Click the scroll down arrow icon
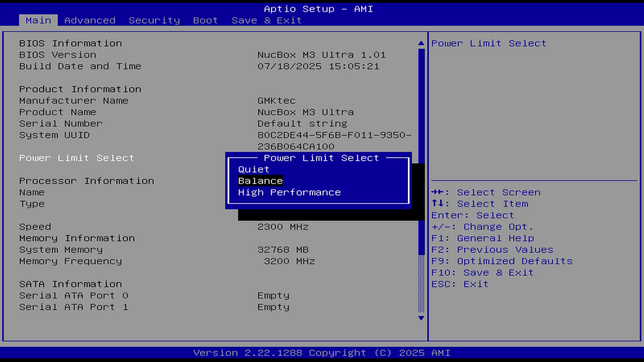The image size is (644, 362). tap(421, 318)
